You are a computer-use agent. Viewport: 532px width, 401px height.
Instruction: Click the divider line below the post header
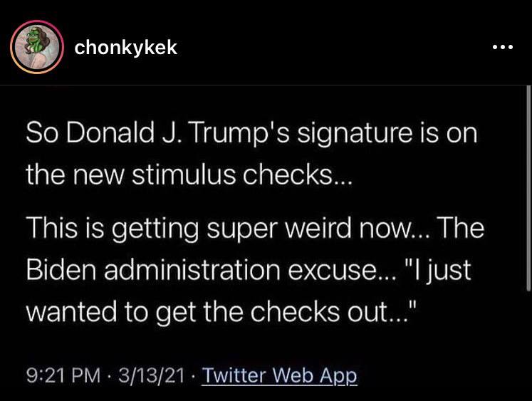point(266,85)
